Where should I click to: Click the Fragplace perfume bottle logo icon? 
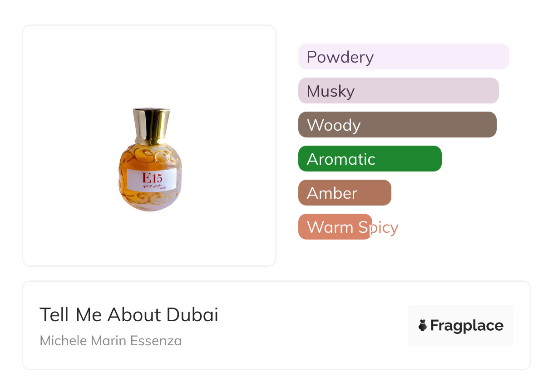pyautogui.click(x=423, y=325)
